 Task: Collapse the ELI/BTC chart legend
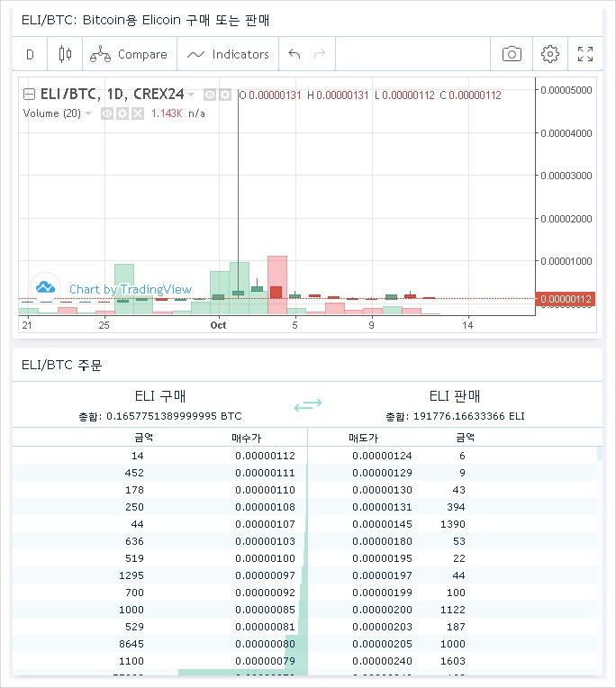[29, 94]
